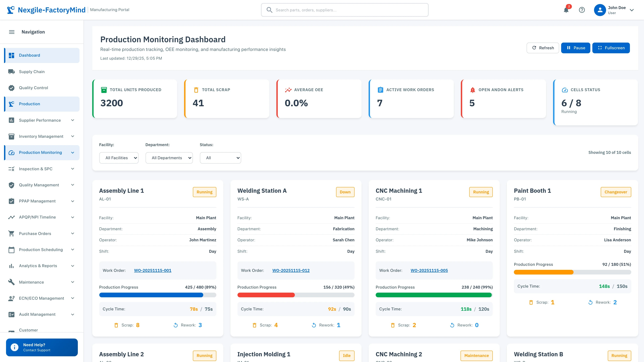Collapse the Inventory Management chevron
Viewport: 644px width, 362px height.
tap(72, 136)
